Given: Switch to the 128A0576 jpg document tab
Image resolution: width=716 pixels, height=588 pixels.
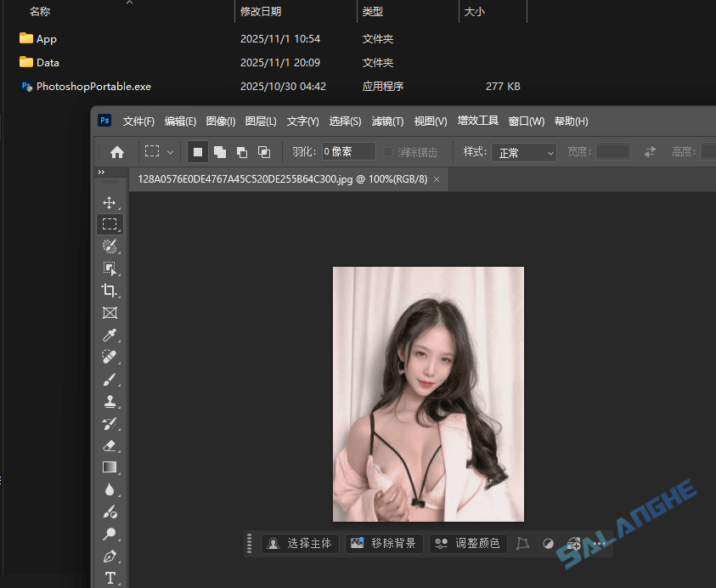Looking at the screenshot, I should coord(280,179).
